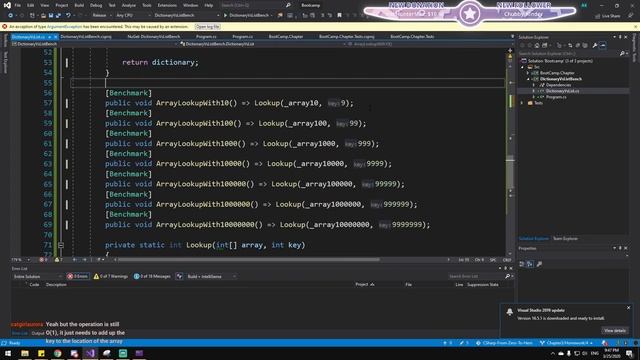Screen dimensions: 640x360
Task: Open Sticky Notes from taskbar
Action: coord(41,353)
